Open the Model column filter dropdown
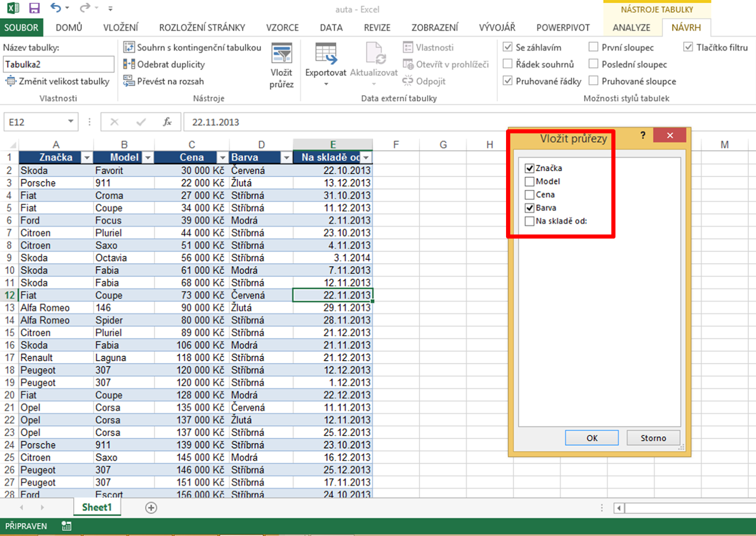756x536 pixels. pyautogui.click(x=148, y=158)
